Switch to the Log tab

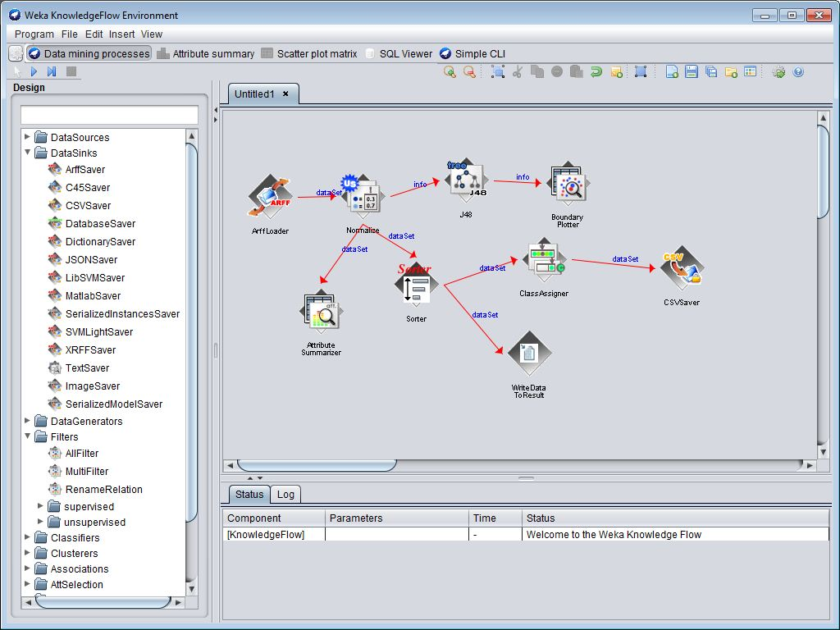(x=285, y=494)
